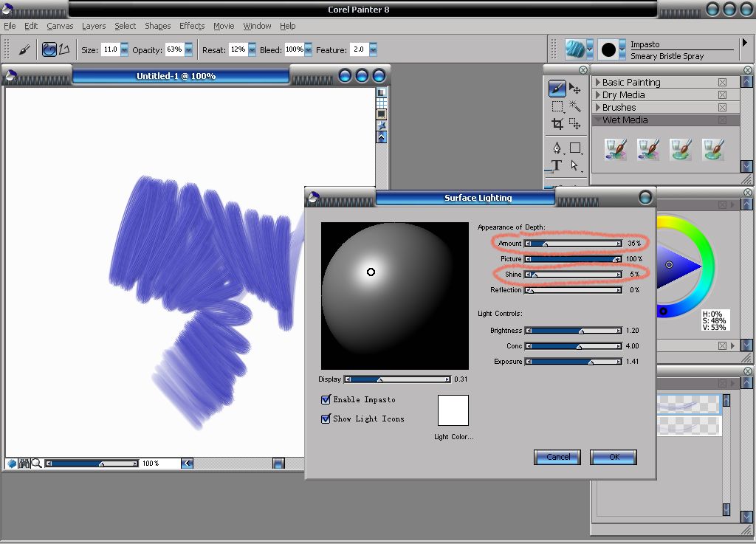756x544 pixels.
Task: Open the Help menu
Action: (x=287, y=26)
